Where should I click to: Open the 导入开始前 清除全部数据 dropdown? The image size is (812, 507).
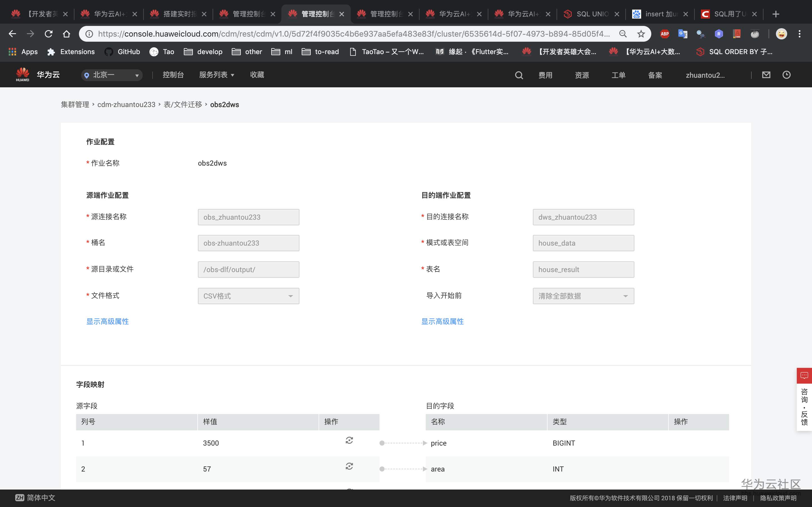(583, 296)
